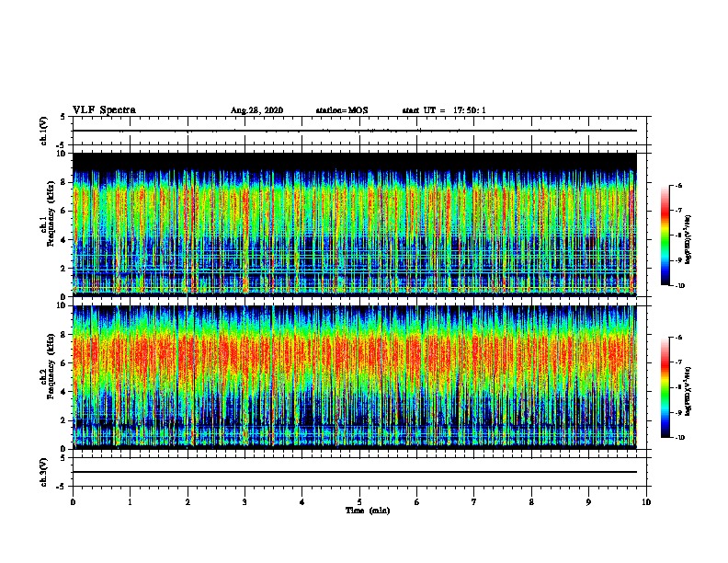The image size is (728, 563).
Task: Click time axis tick label "7"
Action: [474, 502]
